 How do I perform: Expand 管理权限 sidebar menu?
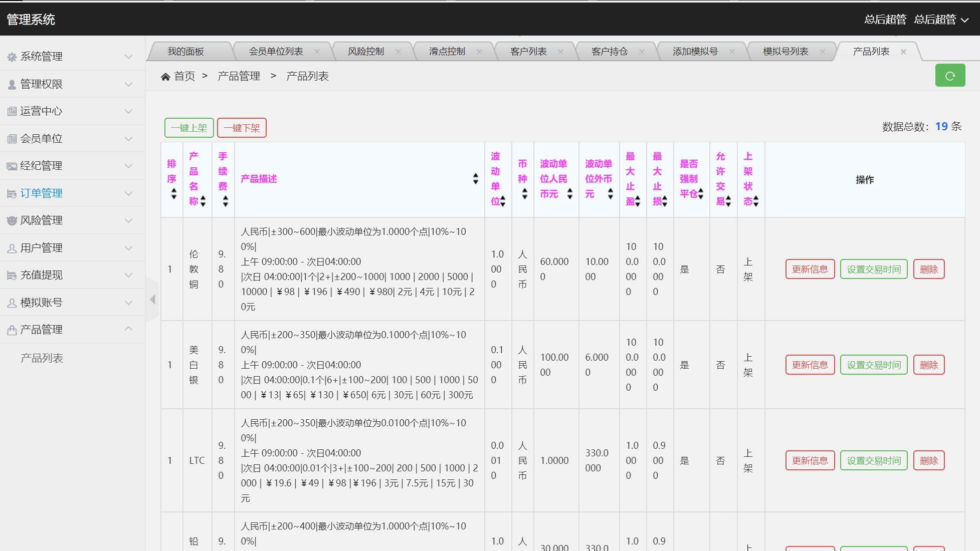(x=73, y=84)
